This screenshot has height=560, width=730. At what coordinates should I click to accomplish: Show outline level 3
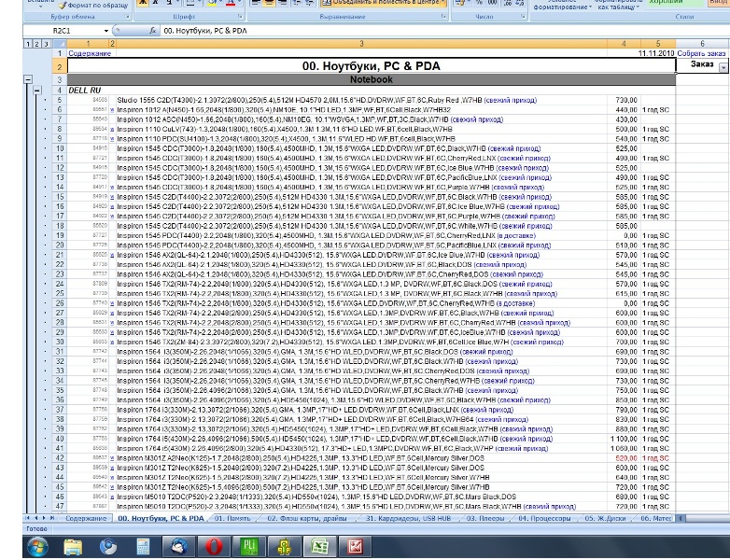coord(46,44)
